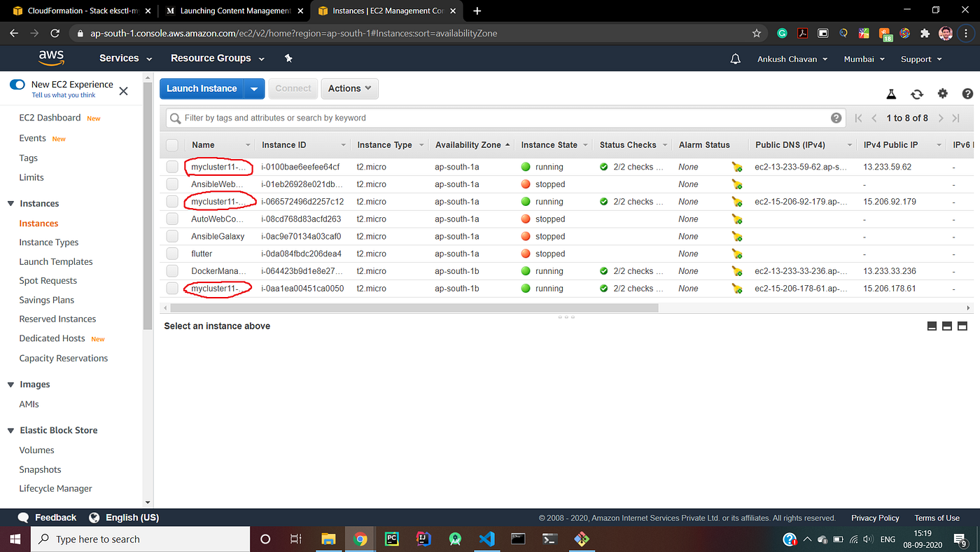Open Grammarly extension icon
The width and height of the screenshot is (980, 552).
(783, 33)
